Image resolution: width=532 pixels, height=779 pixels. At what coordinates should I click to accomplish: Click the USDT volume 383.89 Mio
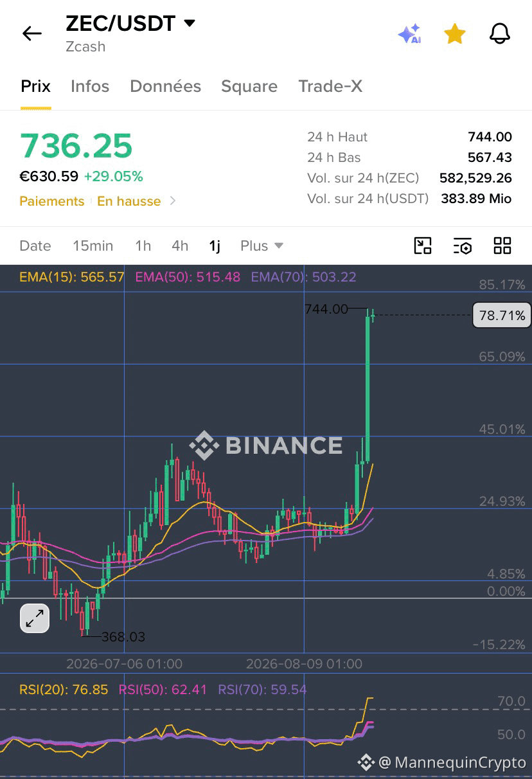click(476, 199)
